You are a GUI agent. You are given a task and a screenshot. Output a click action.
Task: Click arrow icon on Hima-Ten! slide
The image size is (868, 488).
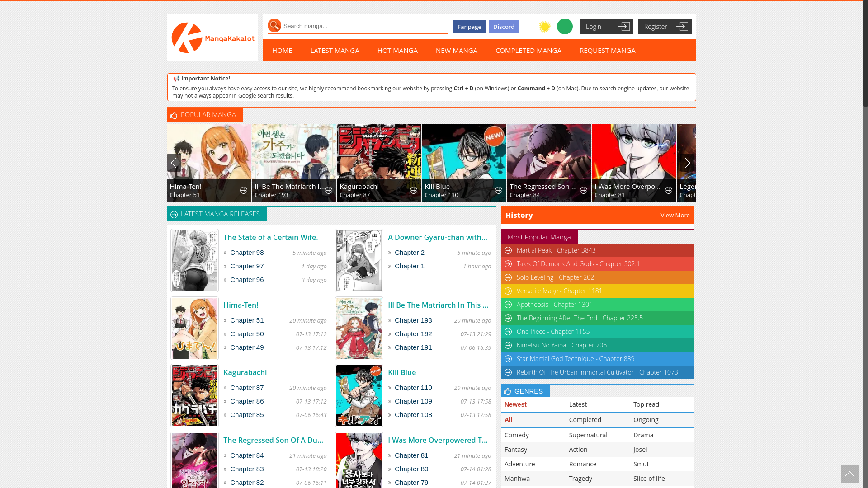[x=244, y=191]
